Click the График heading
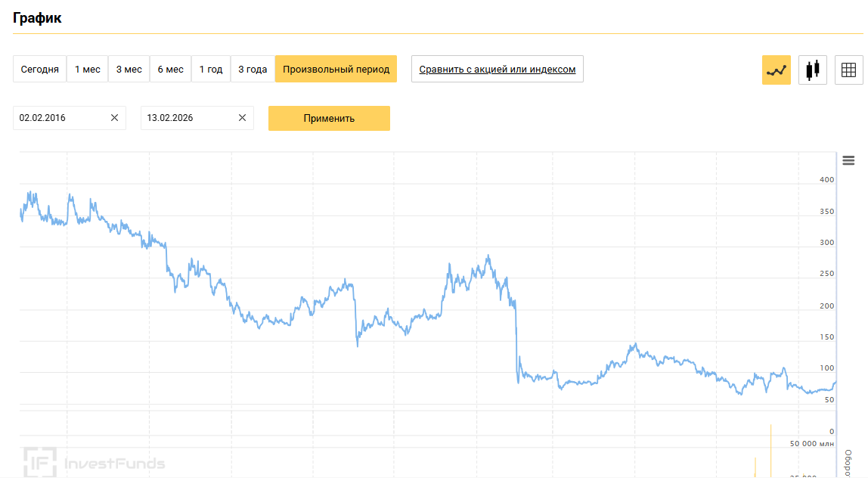868x487 pixels. [x=37, y=17]
